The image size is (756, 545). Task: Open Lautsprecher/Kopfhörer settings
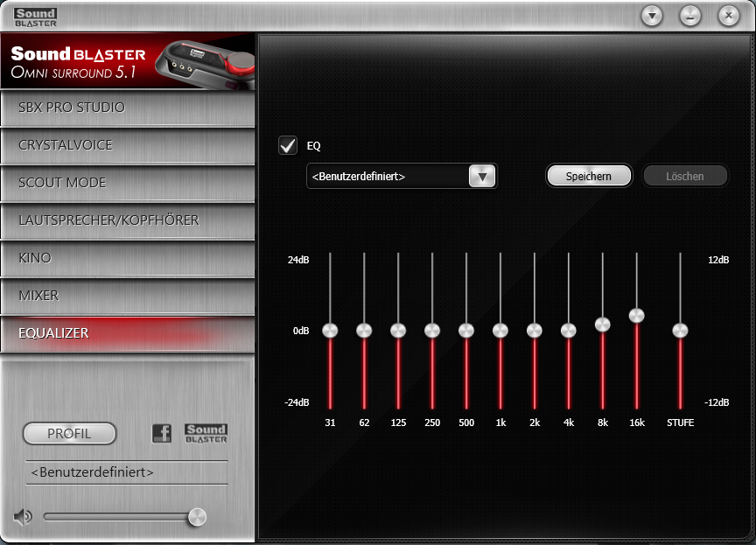click(x=127, y=220)
